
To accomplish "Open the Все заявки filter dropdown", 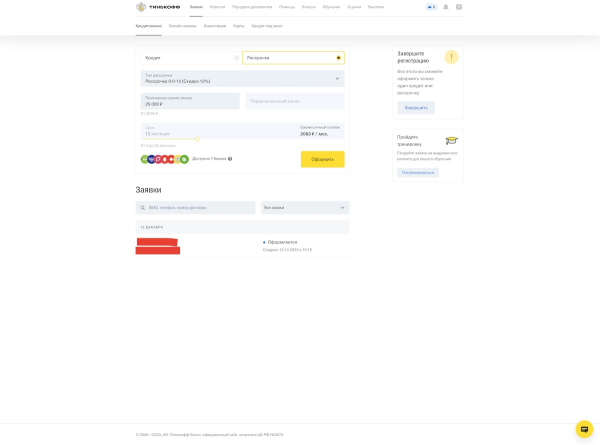I will (x=305, y=208).
